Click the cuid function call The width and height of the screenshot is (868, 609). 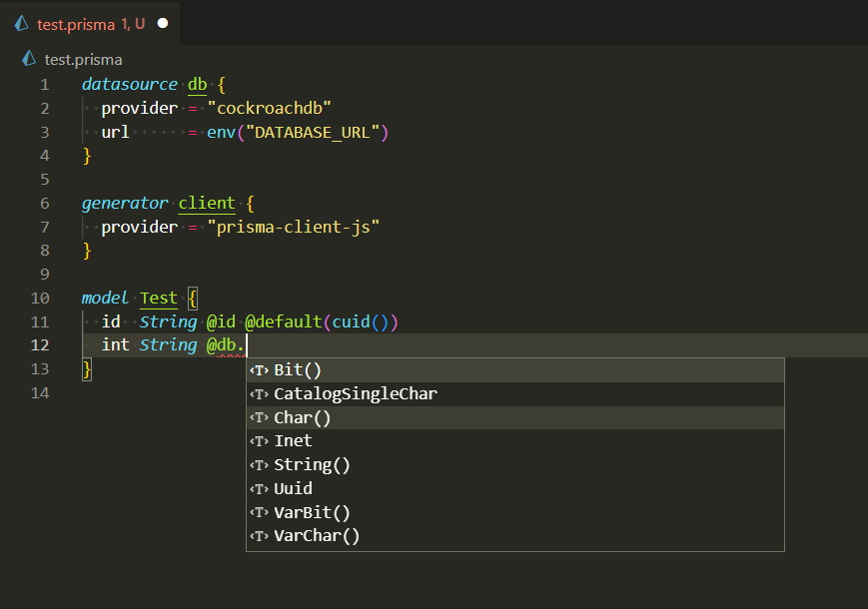(x=351, y=321)
